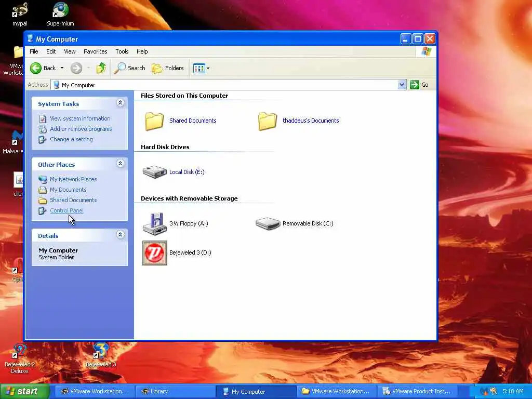Collapse the Other Places panel
The width and height of the screenshot is (532, 399).
coord(121,164)
